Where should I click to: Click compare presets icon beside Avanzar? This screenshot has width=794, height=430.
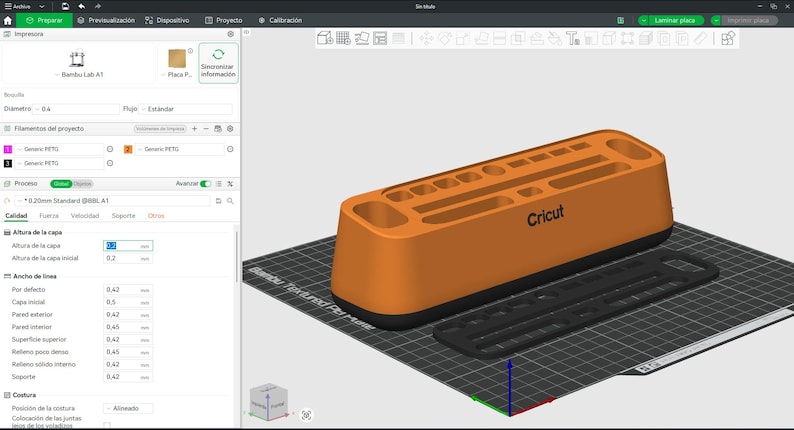[x=230, y=184]
